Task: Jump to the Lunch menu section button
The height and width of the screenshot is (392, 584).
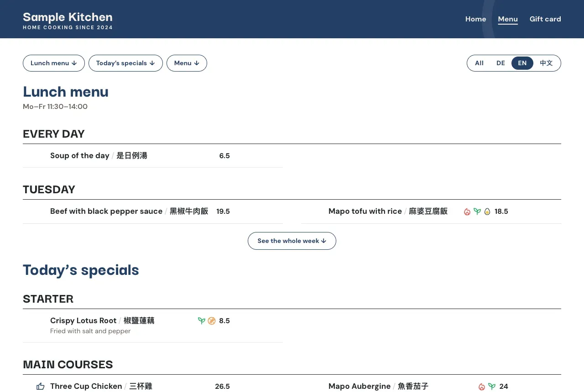Action: tap(54, 63)
